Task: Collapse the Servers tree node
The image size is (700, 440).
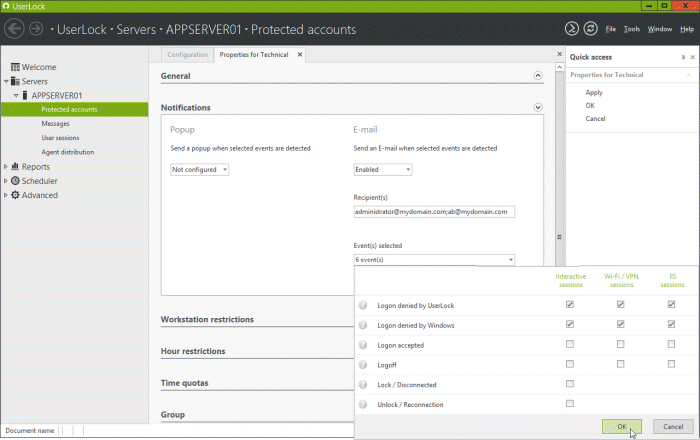Action: (x=6, y=81)
